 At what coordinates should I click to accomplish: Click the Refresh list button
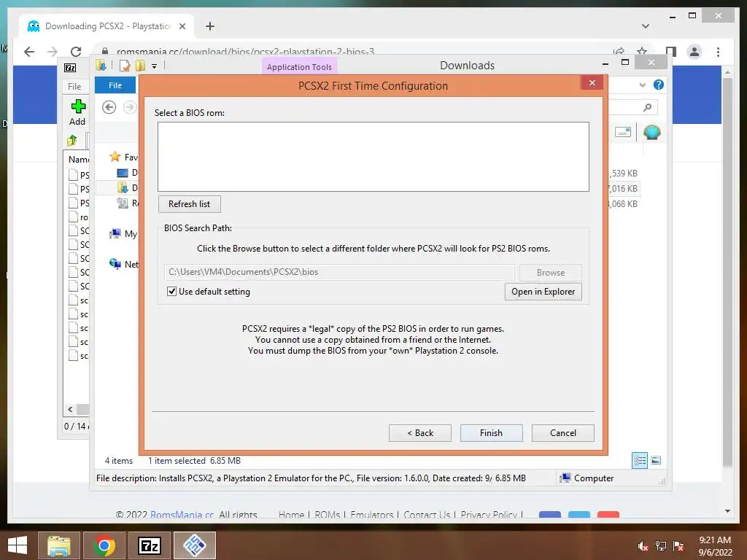(x=189, y=204)
